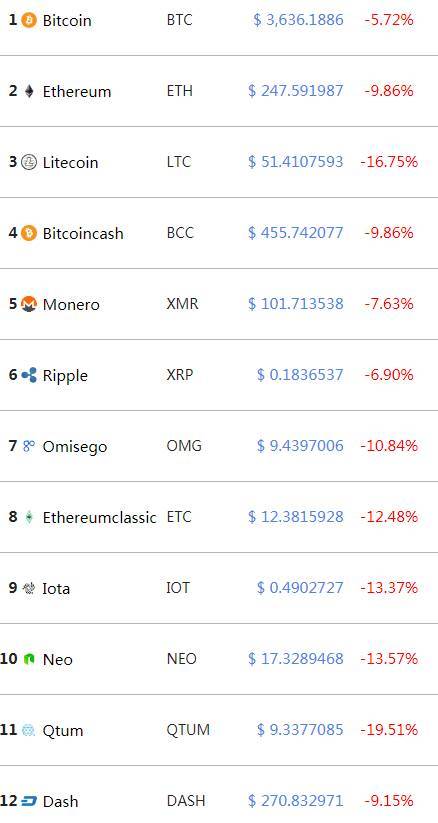Screen dimensions: 438x823
Task: Click the Ethereum diamond icon
Action: click(x=29, y=91)
